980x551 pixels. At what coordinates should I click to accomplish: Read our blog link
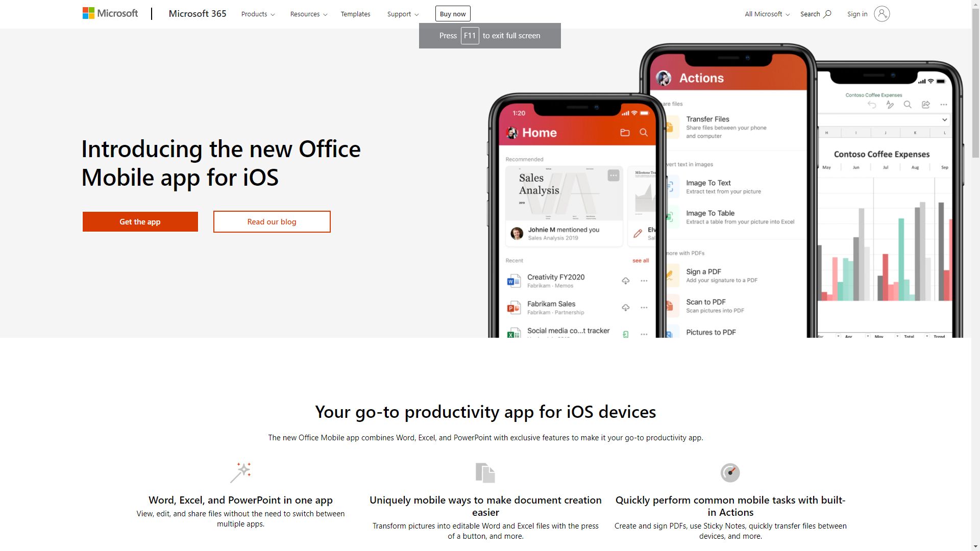pos(271,221)
